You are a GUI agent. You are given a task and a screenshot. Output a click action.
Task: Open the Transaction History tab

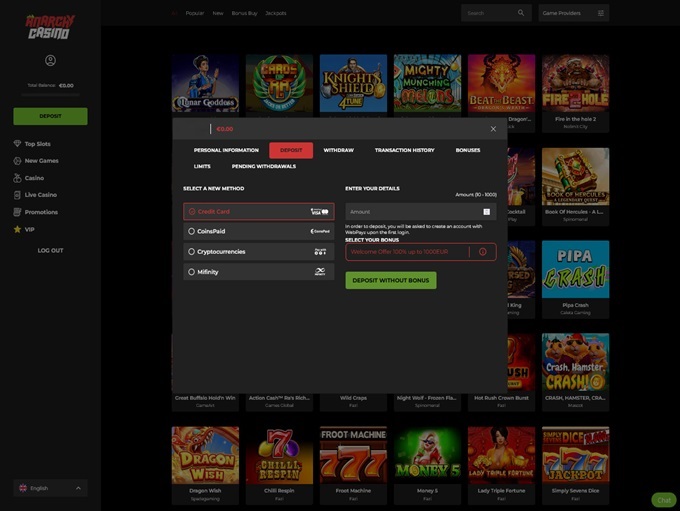(x=404, y=150)
